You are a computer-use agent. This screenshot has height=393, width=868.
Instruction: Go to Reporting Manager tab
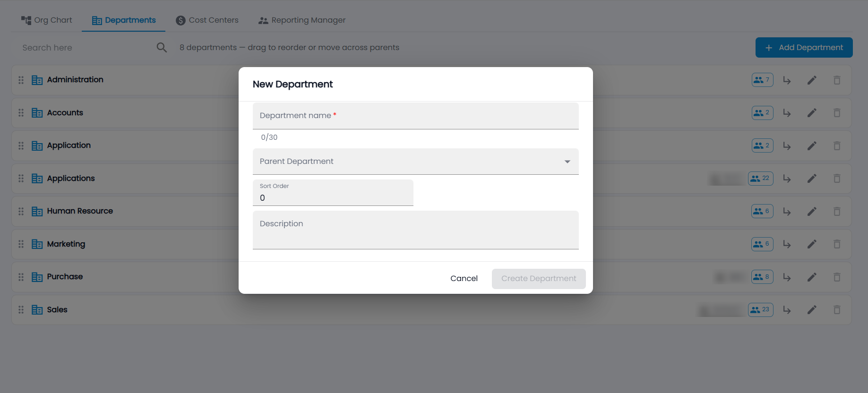[302, 20]
